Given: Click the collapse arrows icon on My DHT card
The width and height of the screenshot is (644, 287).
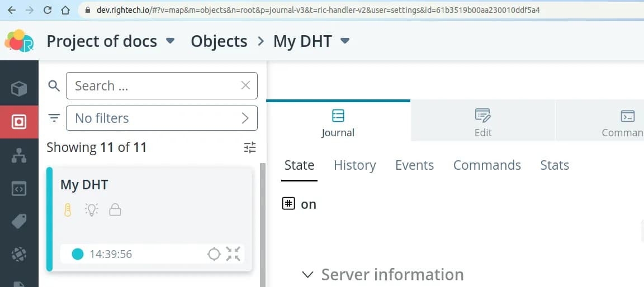Looking at the screenshot, I should pos(233,255).
